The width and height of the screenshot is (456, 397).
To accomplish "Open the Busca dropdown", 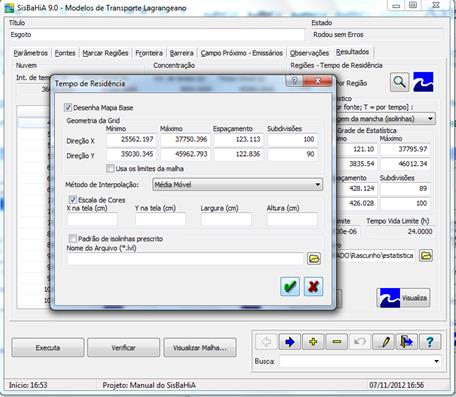I will [436, 361].
